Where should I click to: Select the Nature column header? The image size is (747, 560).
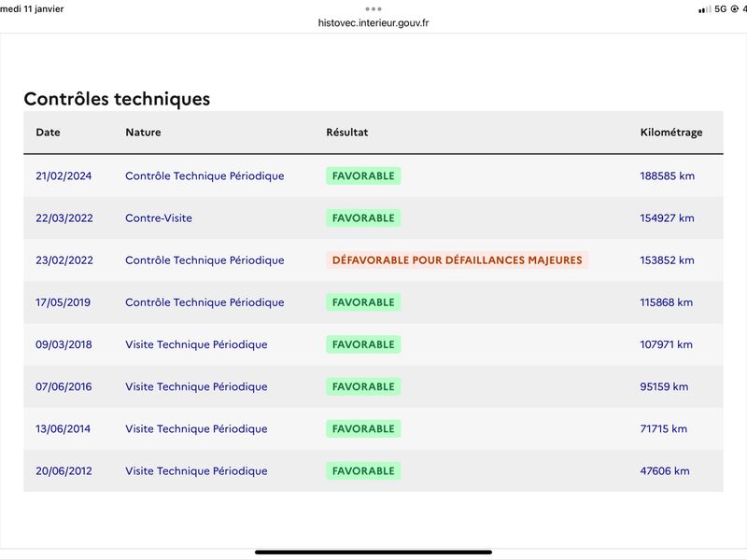(x=143, y=133)
